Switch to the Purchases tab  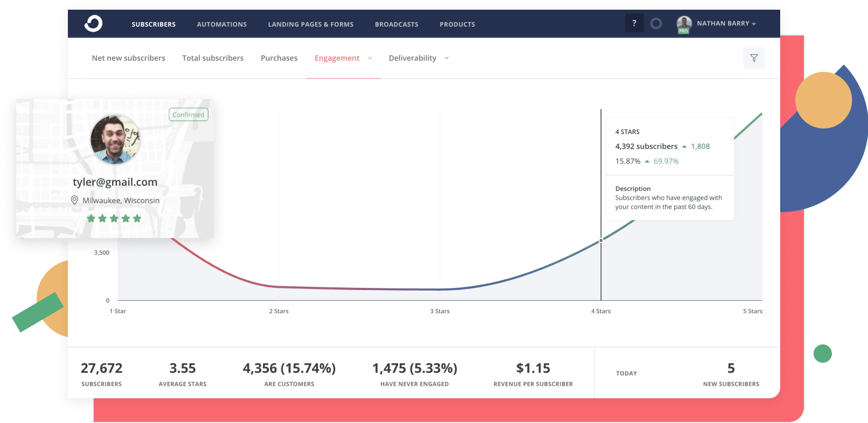pyautogui.click(x=279, y=58)
